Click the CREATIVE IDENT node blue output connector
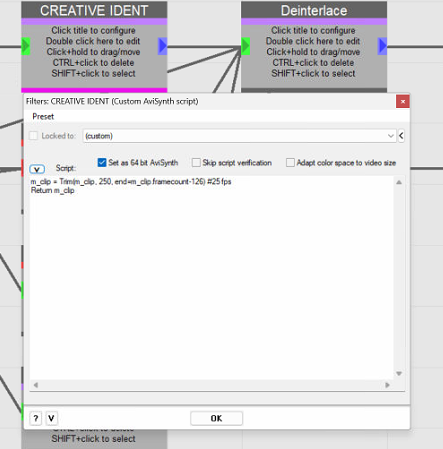This screenshot has width=443, height=449. coord(163,46)
